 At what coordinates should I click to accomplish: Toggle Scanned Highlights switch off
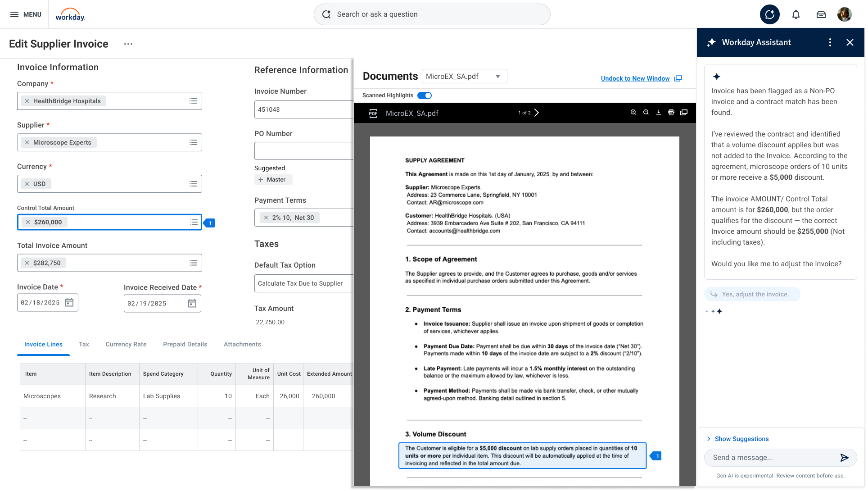424,95
